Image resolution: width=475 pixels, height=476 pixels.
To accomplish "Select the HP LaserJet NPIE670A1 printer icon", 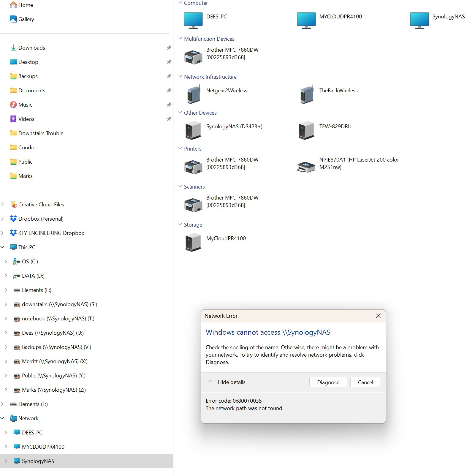I will [306, 167].
